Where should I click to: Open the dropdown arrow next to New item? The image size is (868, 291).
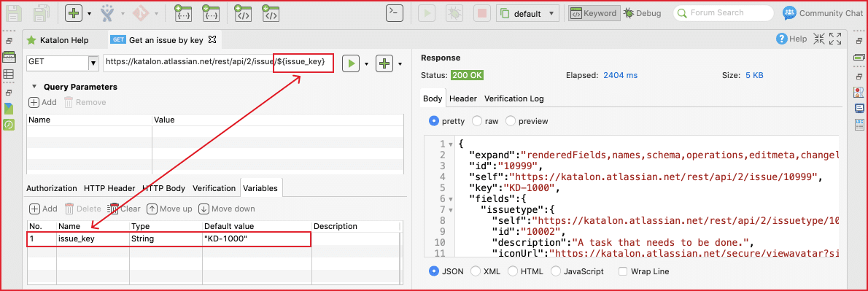89,14
